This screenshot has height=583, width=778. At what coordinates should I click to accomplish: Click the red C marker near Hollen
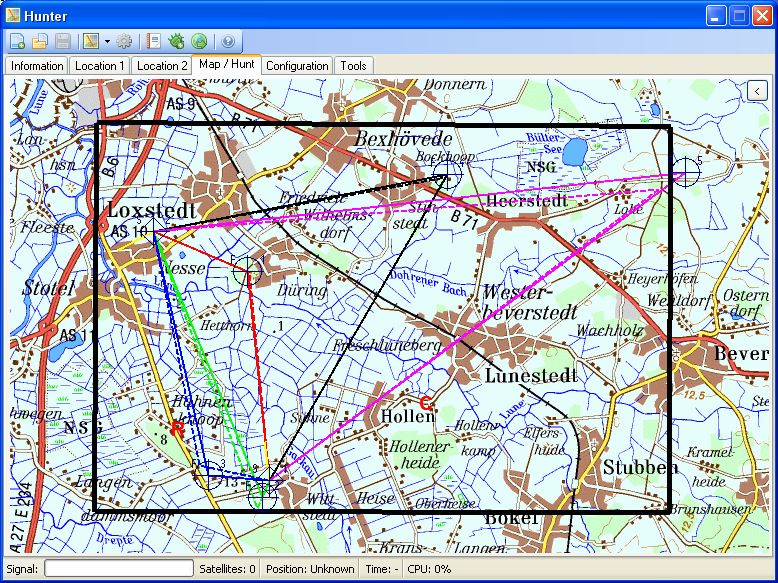tap(425, 403)
